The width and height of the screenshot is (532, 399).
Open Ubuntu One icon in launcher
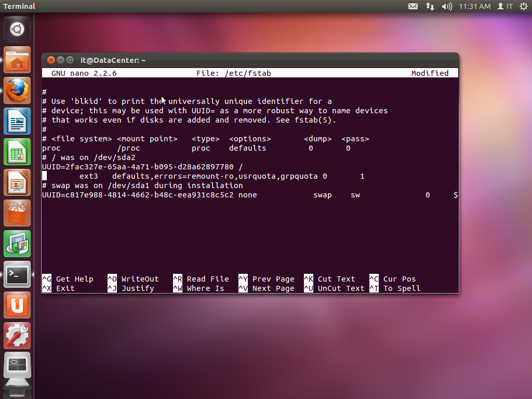click(17, 305)
